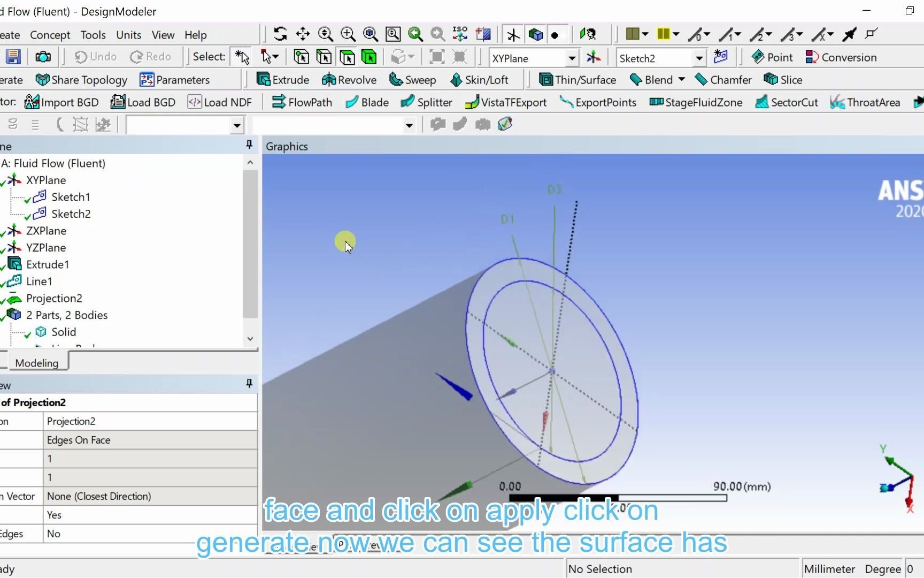The width and height of the screenshot is (924, 578).
Task: Open the Units menu
Action: (129, 35)
